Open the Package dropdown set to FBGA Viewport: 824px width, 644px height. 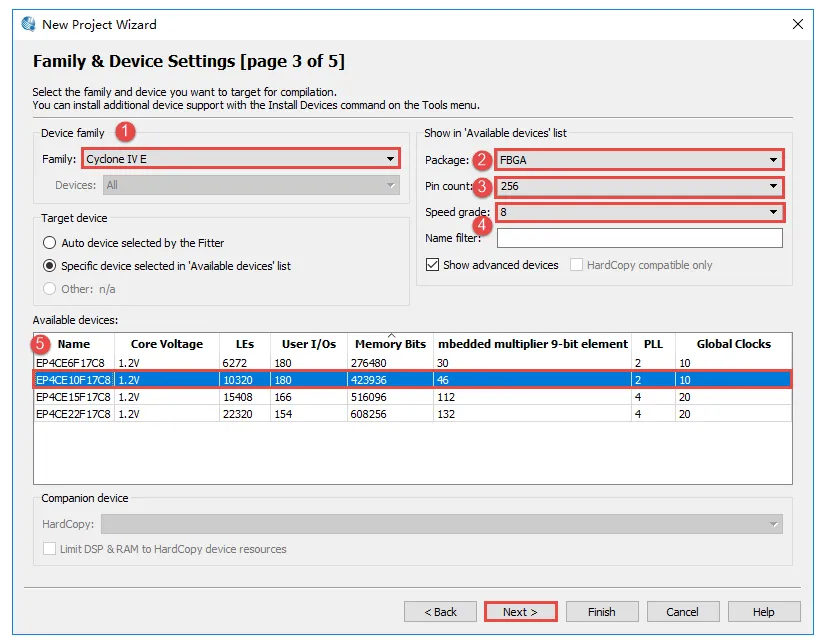pyautogui.click(x=639, y=160)
